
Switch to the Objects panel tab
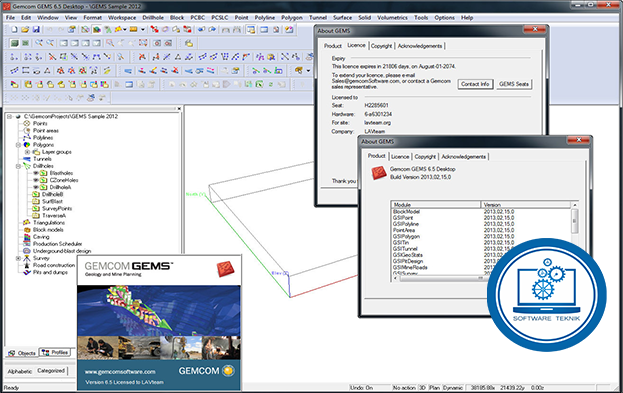(x=22, y=353)
